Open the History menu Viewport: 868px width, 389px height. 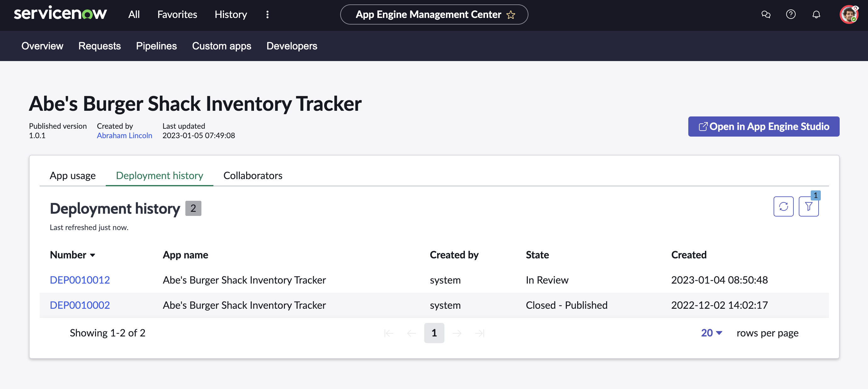(x=231, y=14)
